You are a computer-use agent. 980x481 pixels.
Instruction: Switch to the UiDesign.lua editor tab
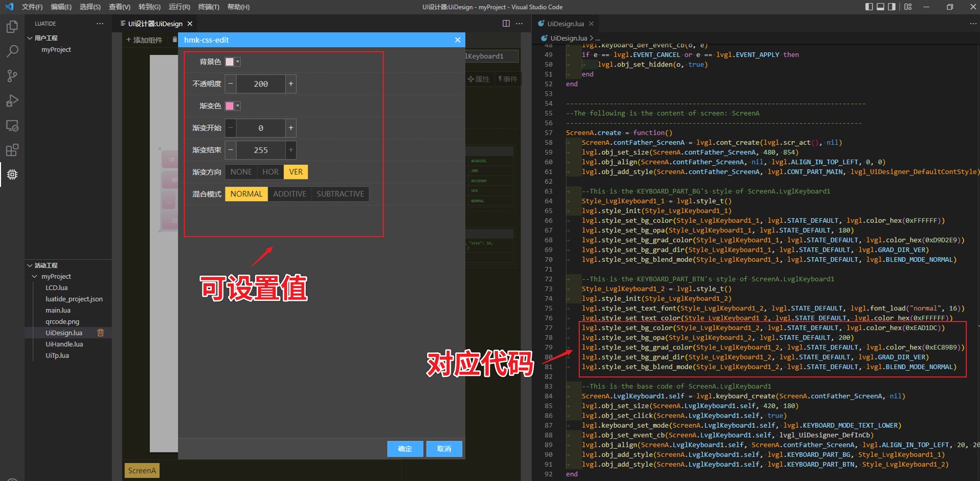(565, 24)
